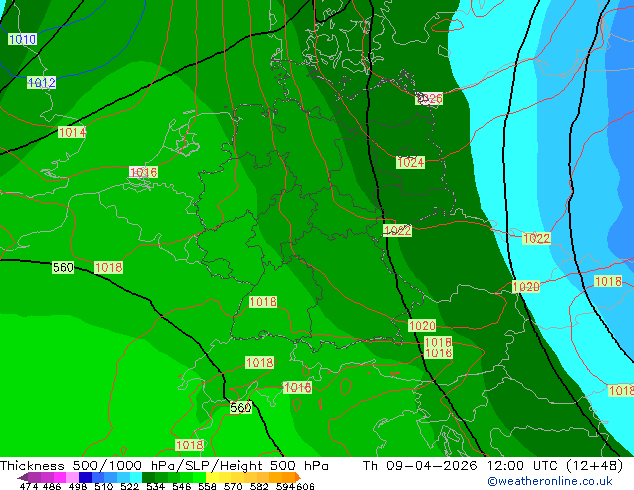Click the 582 legend value
This screenshot has width=634, height=490.
click(259, 486)
